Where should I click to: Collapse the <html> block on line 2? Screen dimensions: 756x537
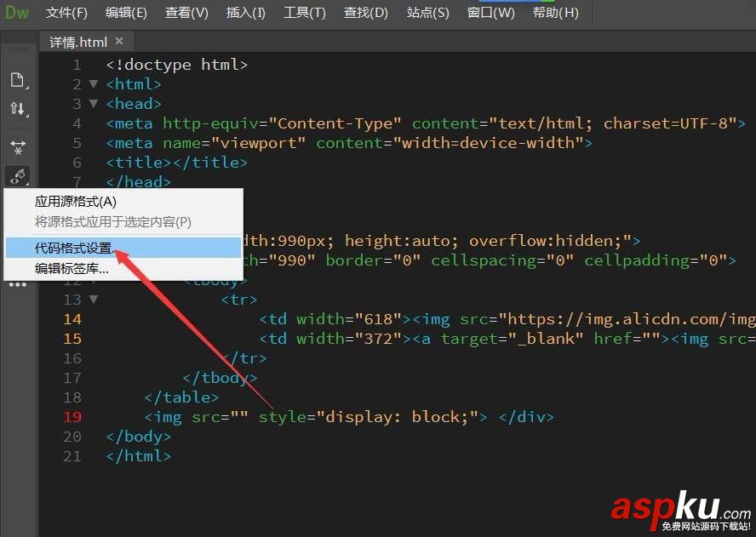pos(94,84)
